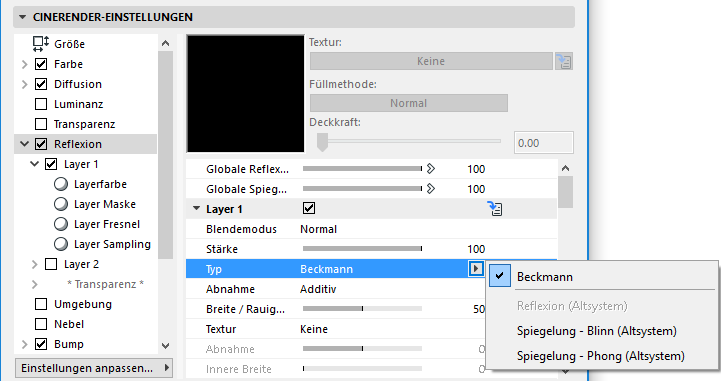Click the Größe size icon in channel list

(40, 44)
